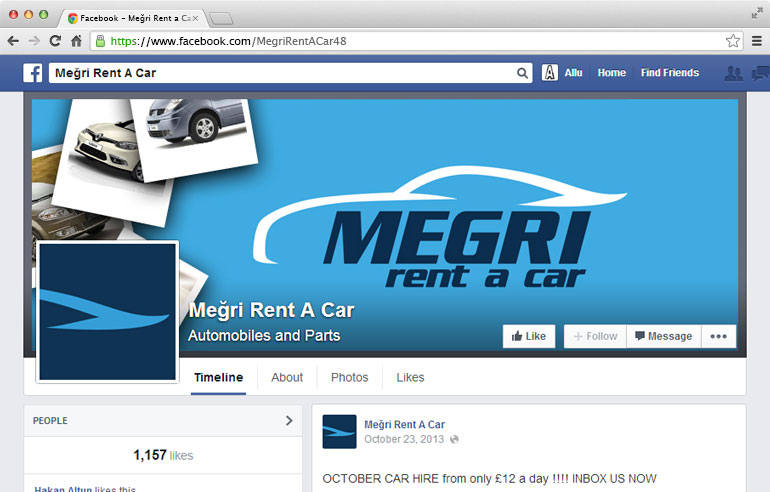
Task: Switch to the About tab
Action: click(x=287, y=378)
